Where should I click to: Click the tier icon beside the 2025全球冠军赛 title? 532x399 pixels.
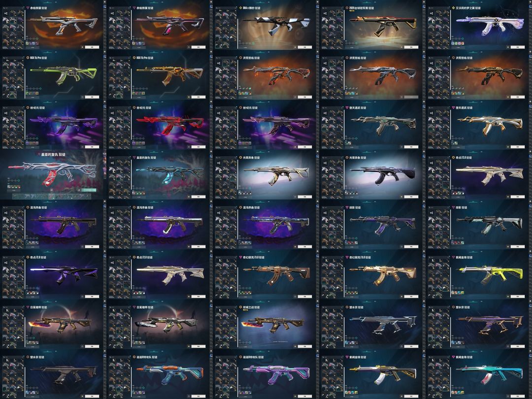point(347,8)
